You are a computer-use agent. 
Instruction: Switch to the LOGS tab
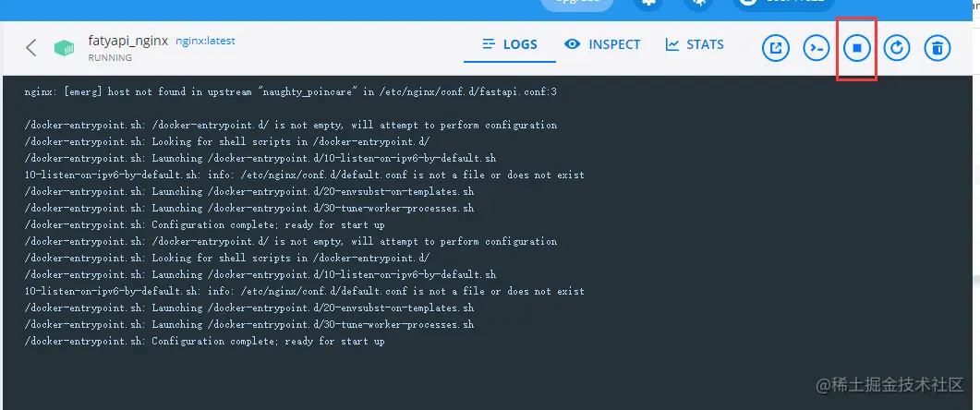[x=509, y=44]
